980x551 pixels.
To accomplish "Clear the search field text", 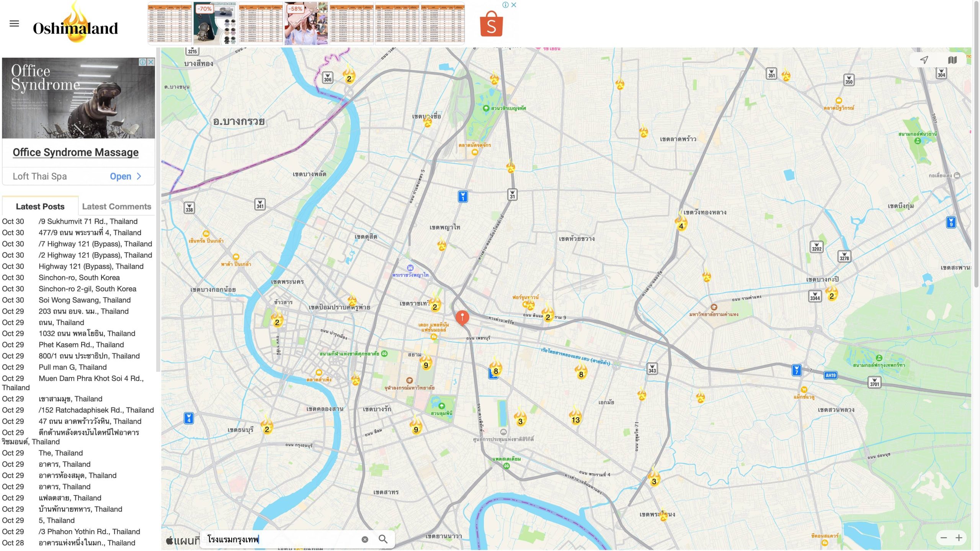I will click(365, 539).
